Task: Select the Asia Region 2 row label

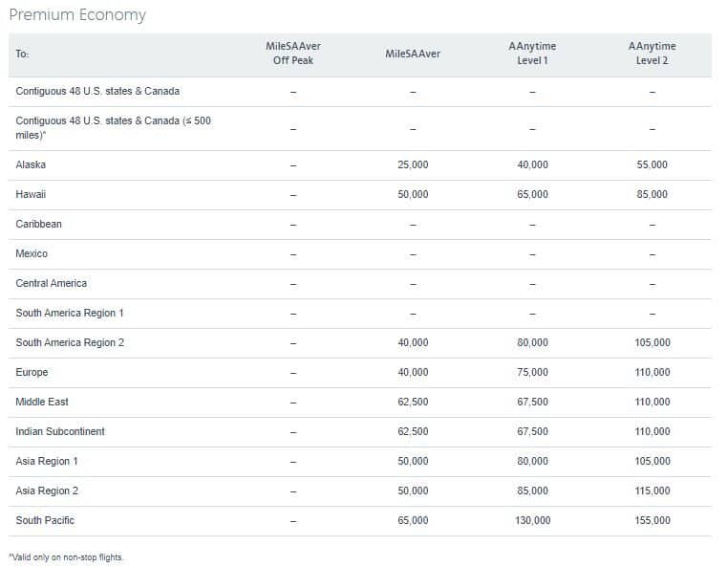Action: point(47,491)
